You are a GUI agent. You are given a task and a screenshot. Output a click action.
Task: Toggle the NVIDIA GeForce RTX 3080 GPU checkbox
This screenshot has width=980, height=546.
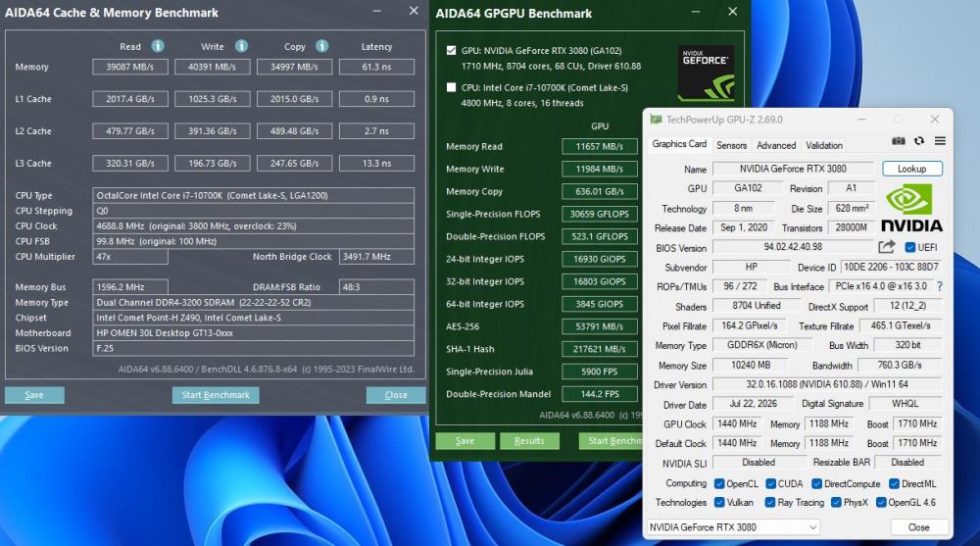click(x=451, y=50)
